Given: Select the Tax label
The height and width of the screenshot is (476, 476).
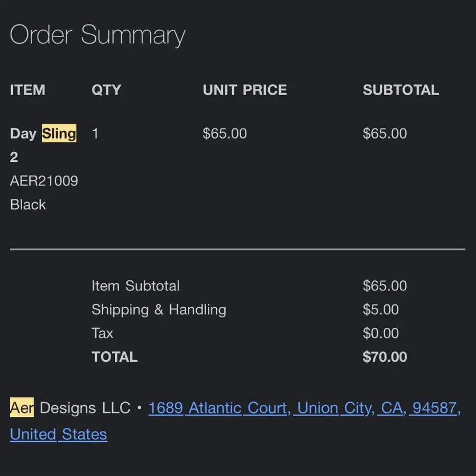Looking at the screenshot, I should [x=103, y=333].
